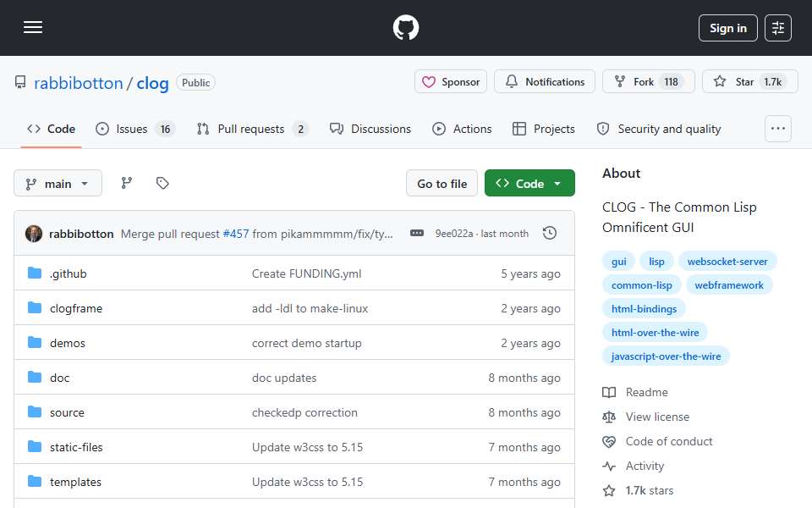The height and width of the screenshot is (508, 812).
Task: Open the main branch selector dropdown
Action: pos(58,184)
